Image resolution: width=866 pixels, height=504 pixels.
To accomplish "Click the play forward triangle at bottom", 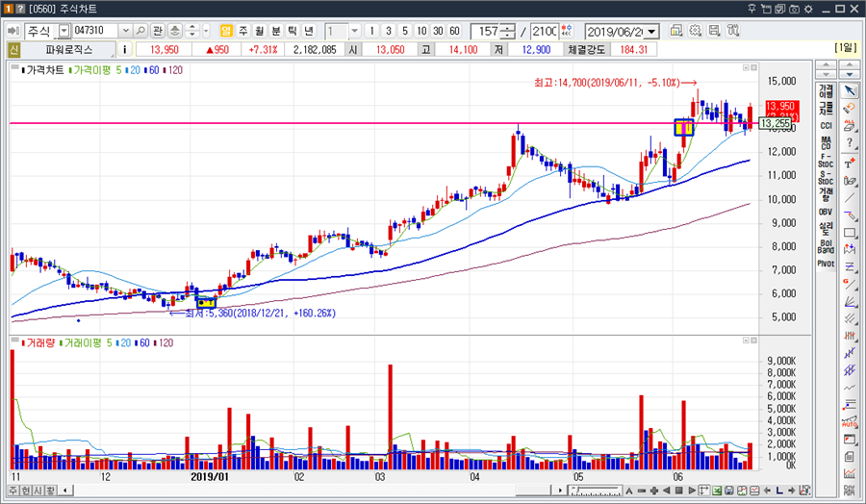I will coord(692,491).
